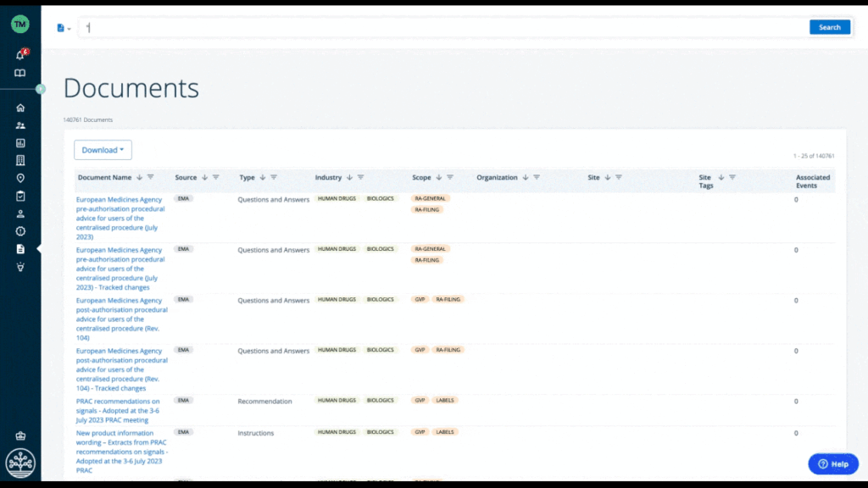Sort by Document Name arrow
This screenshot has height=488, width=868.
(x=140, y=178)
